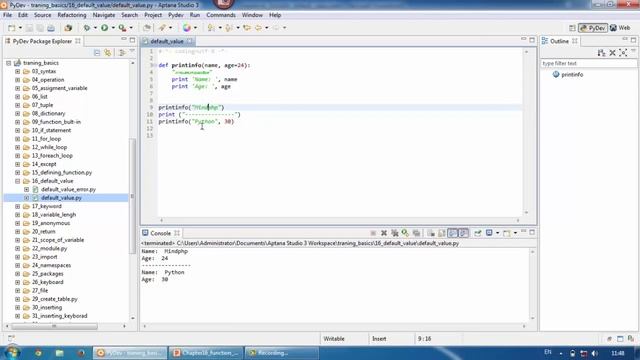Click Remove All Terminated Launches icon
640x360 pixels.
click(395, 233)
